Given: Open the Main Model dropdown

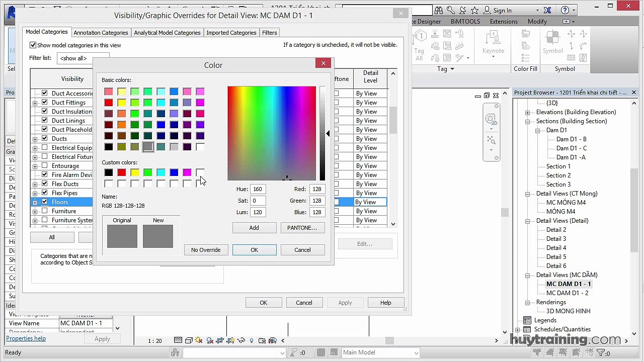Looking at the screenshot, I should (x=380, y=352).
